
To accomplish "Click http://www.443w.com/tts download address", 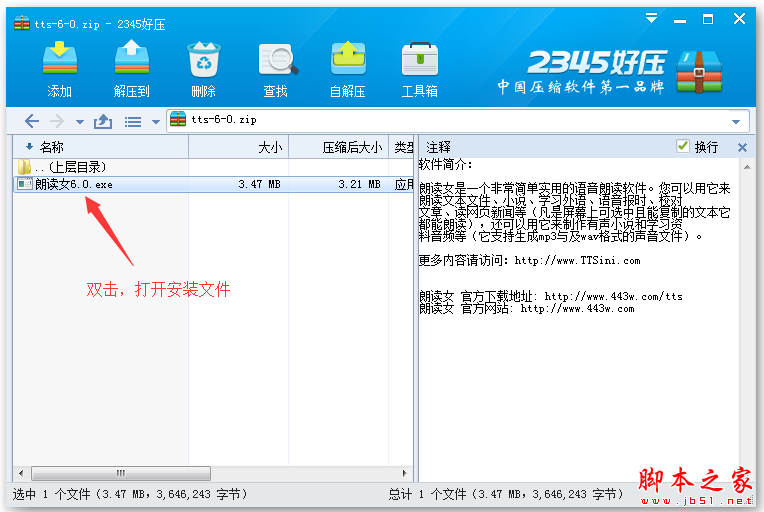I will [x=613, y=296].
